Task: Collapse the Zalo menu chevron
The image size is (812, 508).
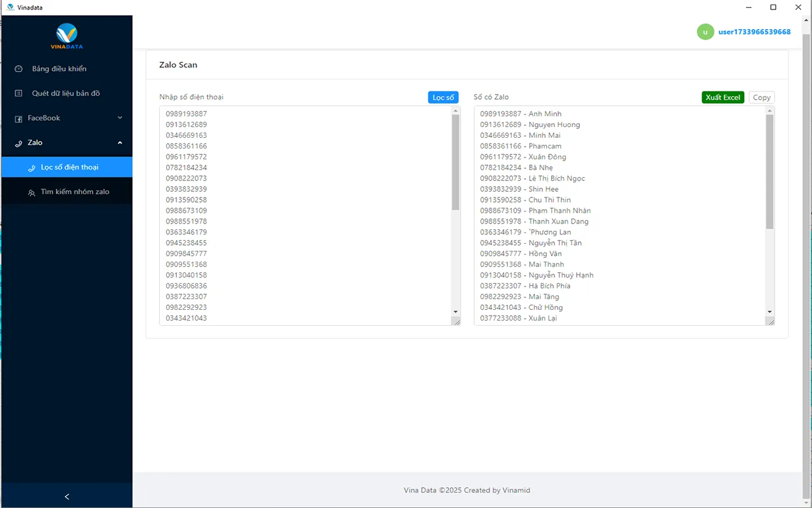Action: point(120,143)
